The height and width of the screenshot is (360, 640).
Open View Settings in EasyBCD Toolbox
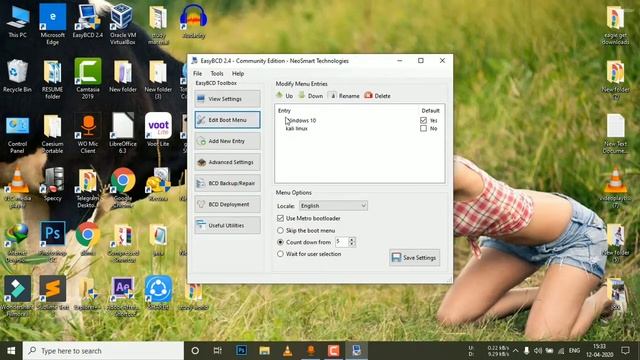click(x=227, y=99)
